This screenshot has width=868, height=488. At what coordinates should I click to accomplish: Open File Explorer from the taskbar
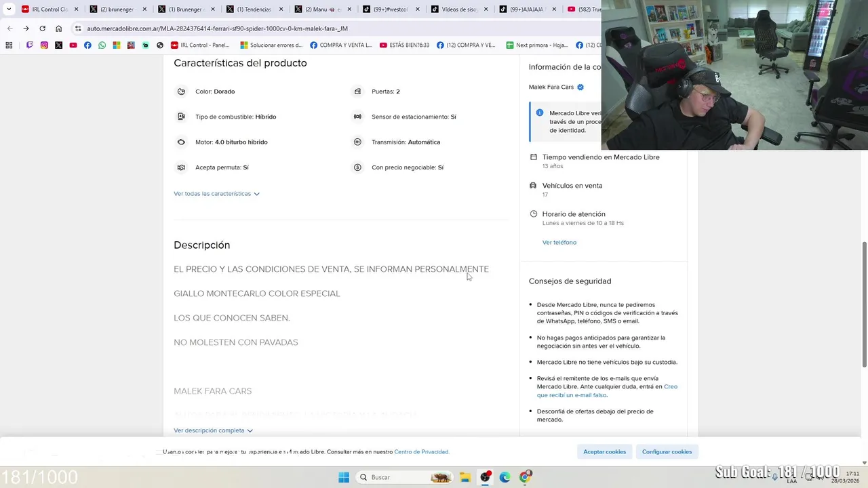click(x=465, y=477)
